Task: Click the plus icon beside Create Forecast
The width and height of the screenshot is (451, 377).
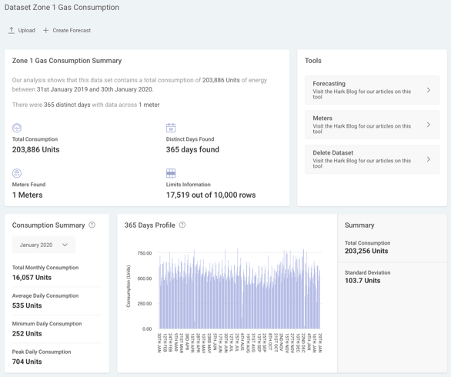Action: [46, 30]
